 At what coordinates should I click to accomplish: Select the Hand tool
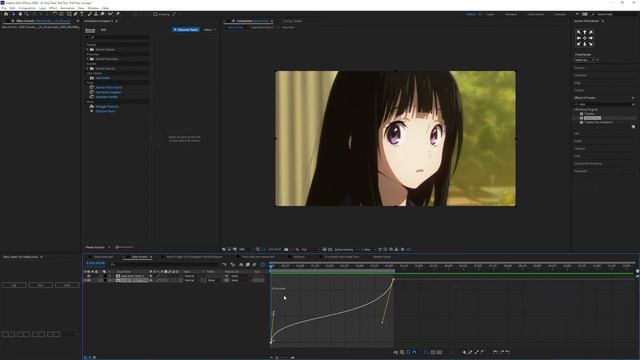click(20, 14)
